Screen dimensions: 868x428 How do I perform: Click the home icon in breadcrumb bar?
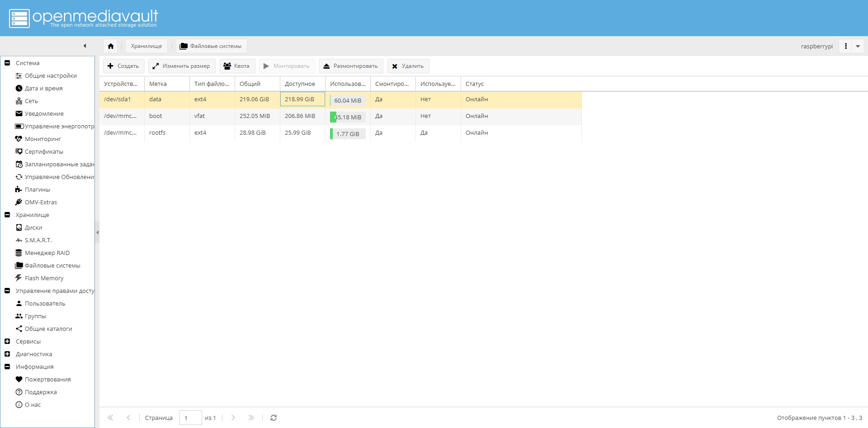coord(111,46)
